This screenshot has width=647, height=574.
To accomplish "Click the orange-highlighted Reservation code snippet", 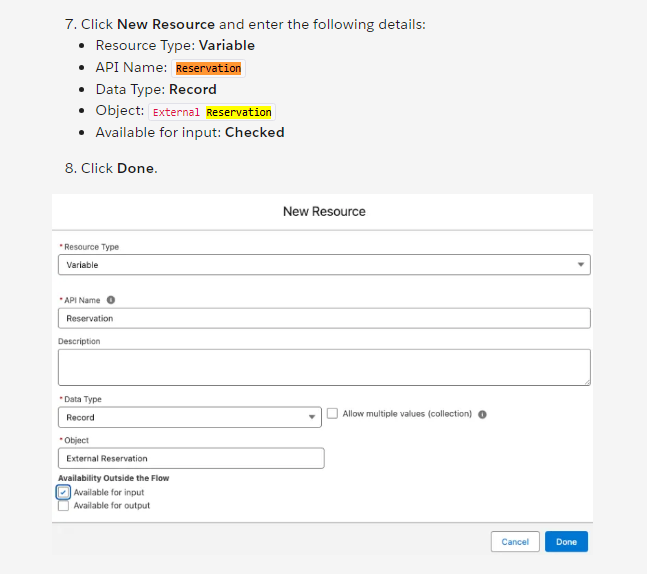I will click(x=208, y=68).
